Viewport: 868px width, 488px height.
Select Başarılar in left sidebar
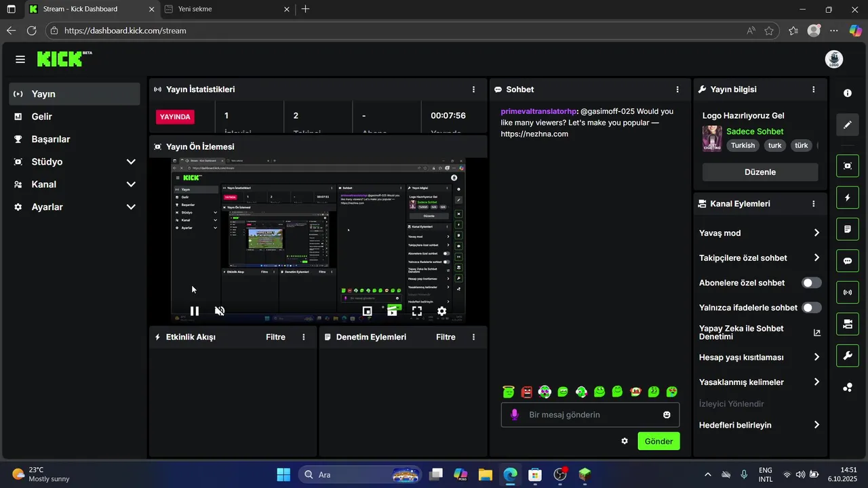coord(75,139)
